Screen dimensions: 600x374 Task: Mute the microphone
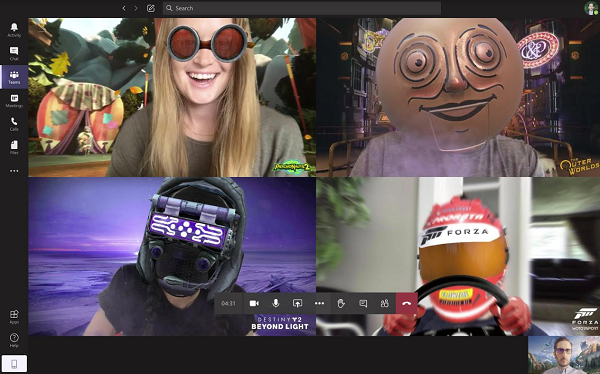pos(276,304)
